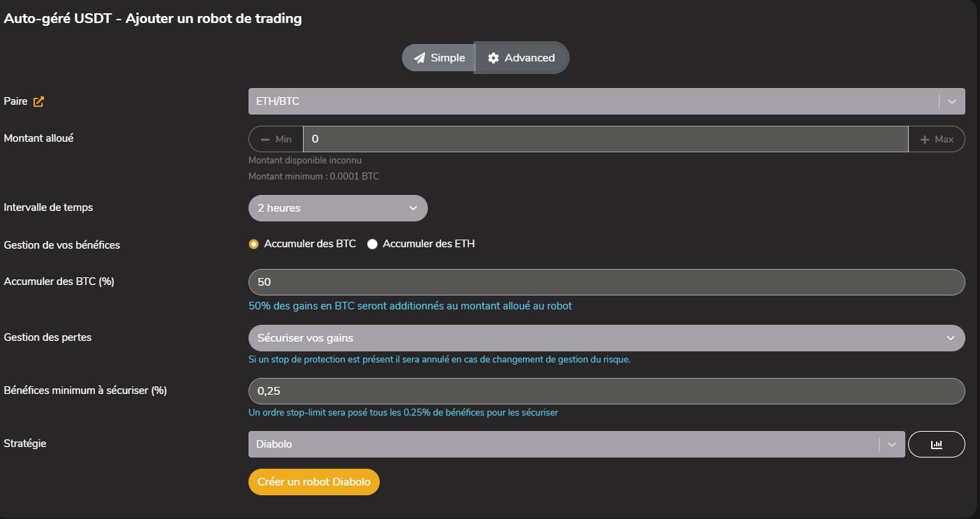Click the Diabolo strategy selection box
This screenshot has width=980, height=519.
pyautogui.click(x=577, y=444)
